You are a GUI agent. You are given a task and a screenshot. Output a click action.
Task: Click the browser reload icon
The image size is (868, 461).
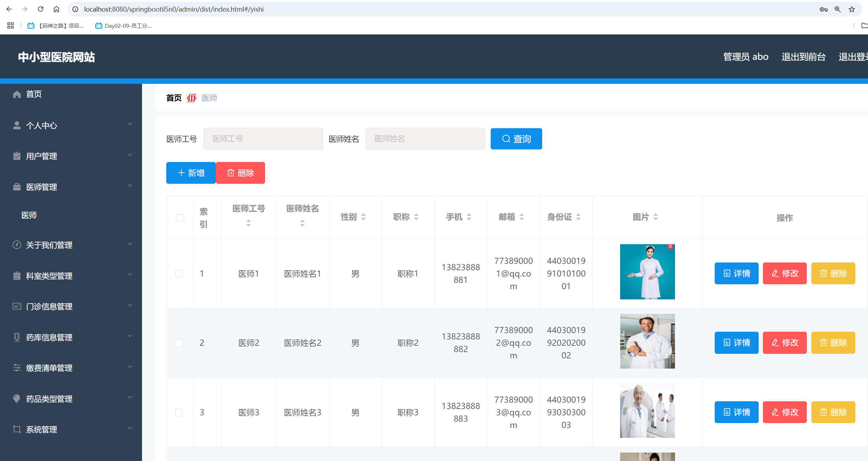point(40,9)
